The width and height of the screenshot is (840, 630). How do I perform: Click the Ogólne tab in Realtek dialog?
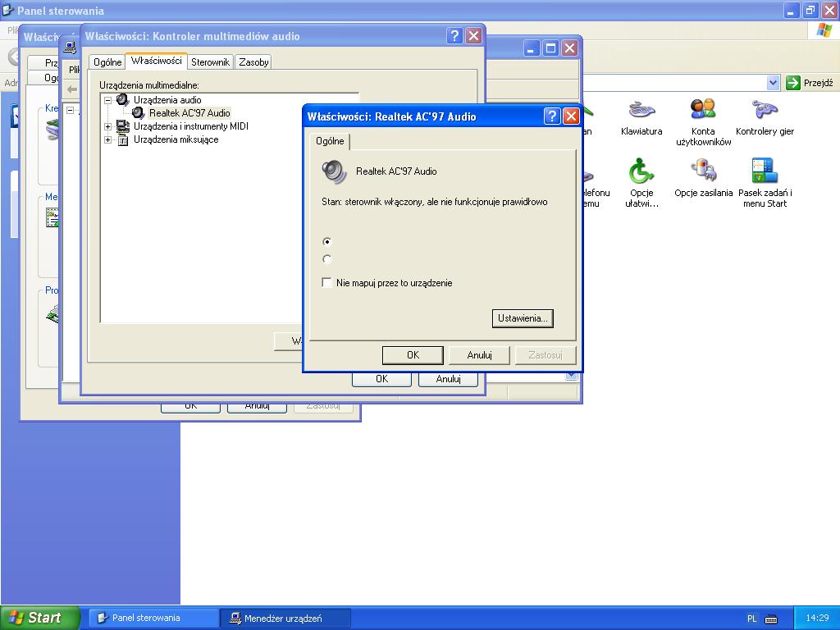[330, 141]
